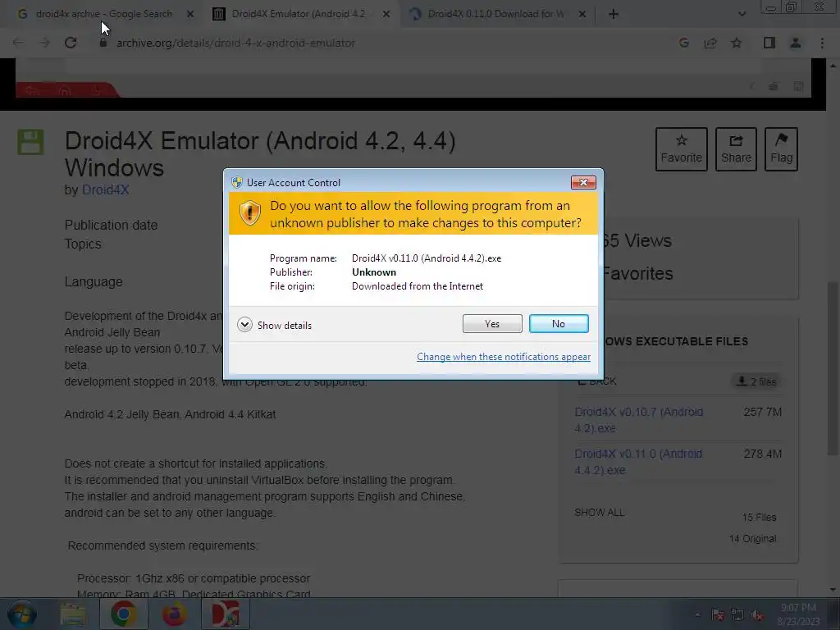Open Google Chrome from taskbar
Viewport: 840px width, 630px height.
click(x=123, y=614)
